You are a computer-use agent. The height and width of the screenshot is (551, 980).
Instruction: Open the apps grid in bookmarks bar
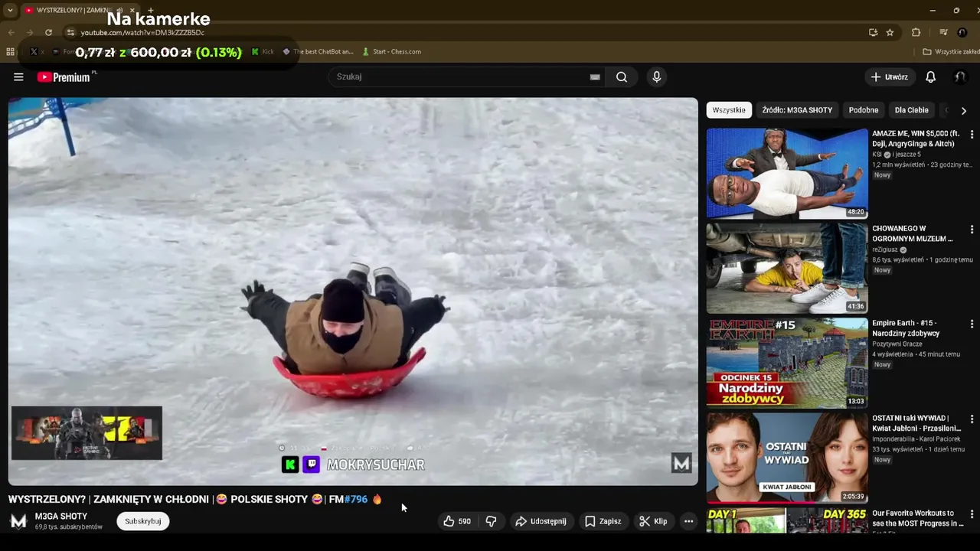[x=10, y=51]
